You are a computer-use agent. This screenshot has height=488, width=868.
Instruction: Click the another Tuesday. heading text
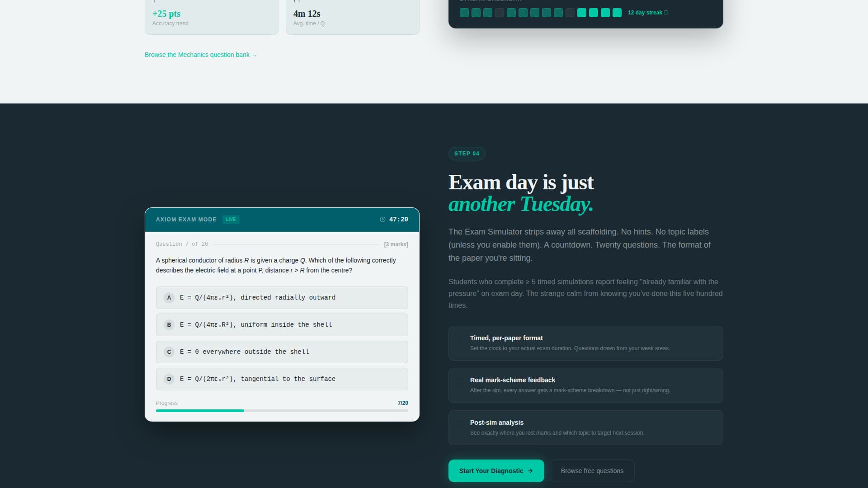click(x=521, y=204)
